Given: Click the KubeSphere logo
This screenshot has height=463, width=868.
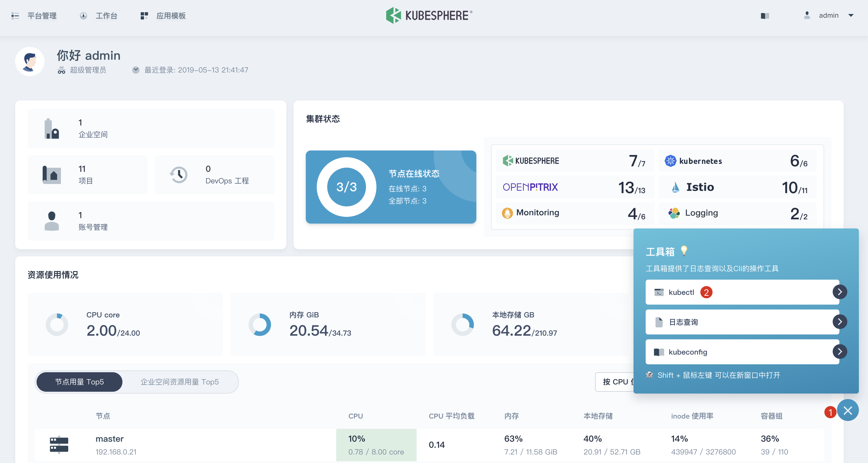Looking at the screenshot, I should coord(429,15).
